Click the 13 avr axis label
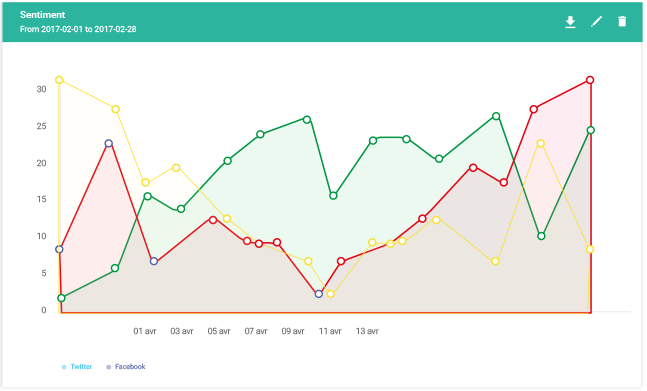 pyautogui.click(x=367, y=331)
